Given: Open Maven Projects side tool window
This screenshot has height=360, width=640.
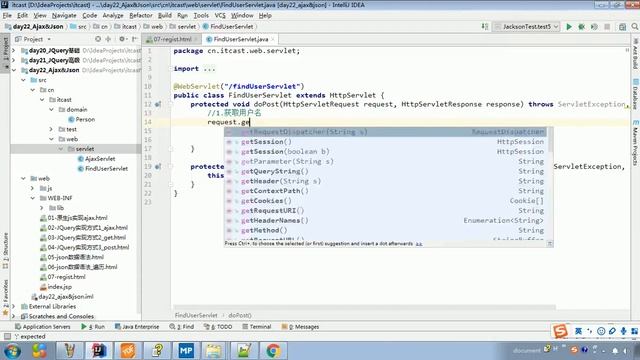Looking at the screenshot, I should (636, 143).
